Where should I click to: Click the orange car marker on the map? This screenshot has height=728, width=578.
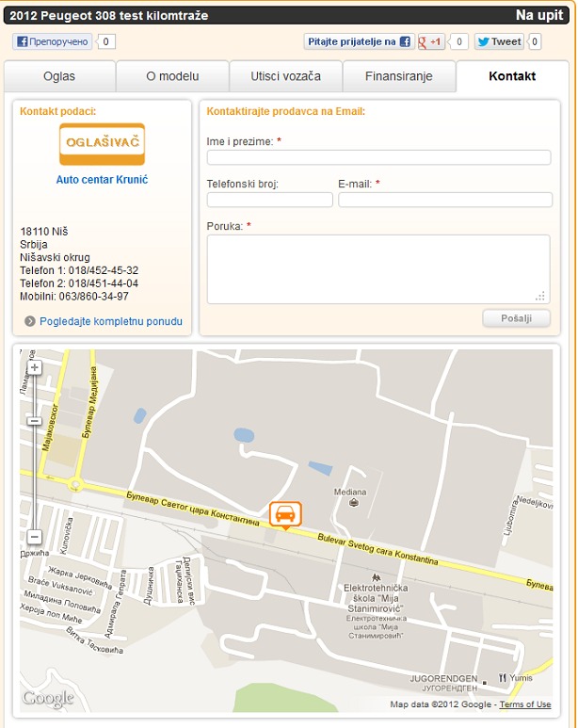pos(285,514)
